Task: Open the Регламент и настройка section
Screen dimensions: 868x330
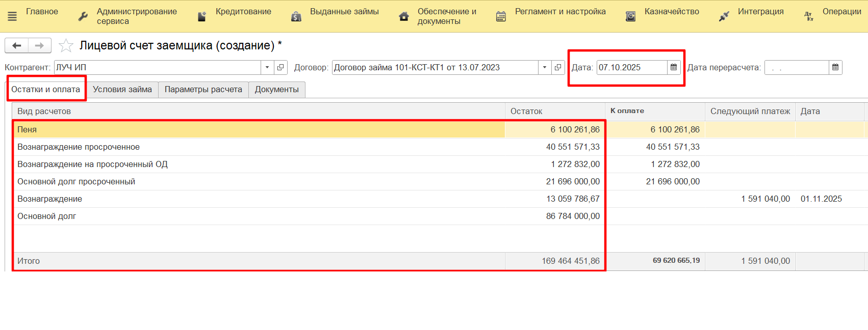Action: [560, 11]
